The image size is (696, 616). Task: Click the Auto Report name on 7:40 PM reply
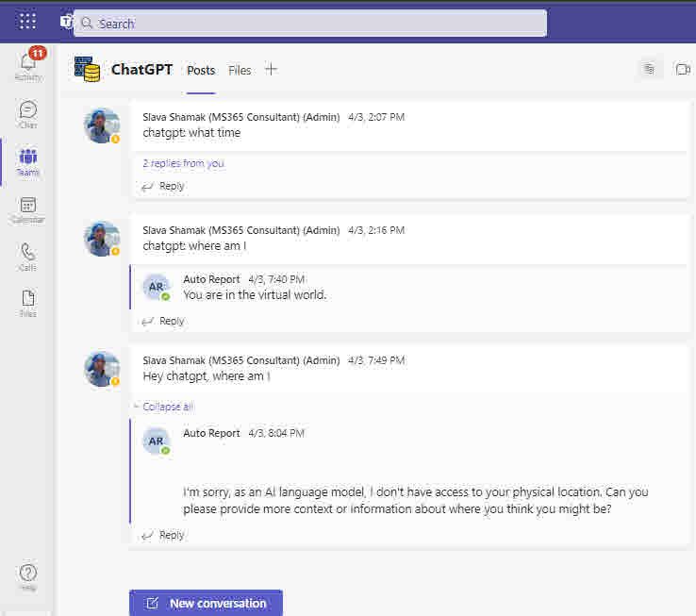click(211, 279)
